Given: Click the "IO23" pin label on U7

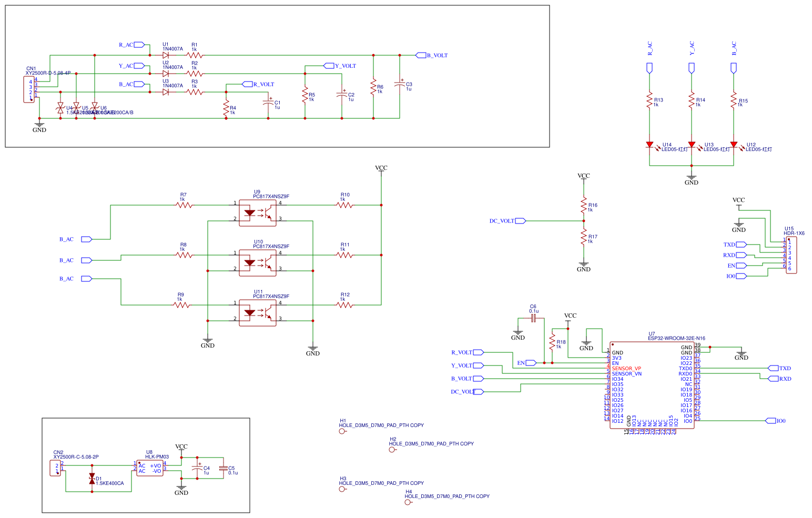Looking at the screenshot, I should [x=686, y=358].
